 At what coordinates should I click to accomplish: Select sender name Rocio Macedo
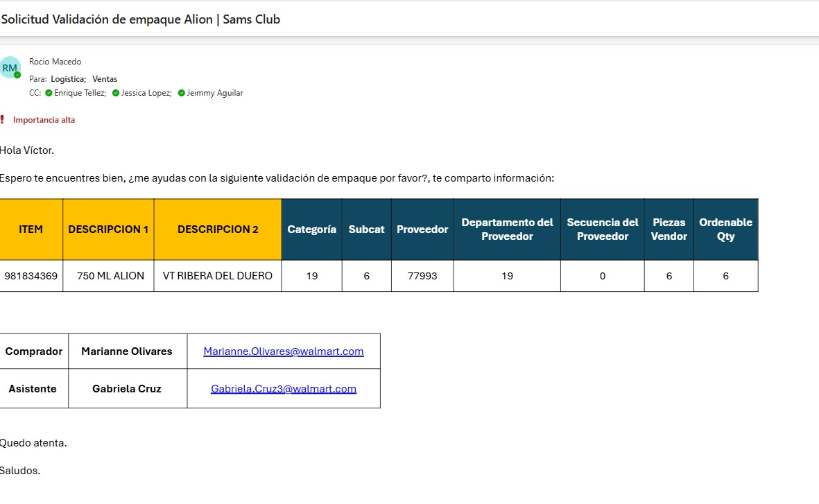pos(55,62)
